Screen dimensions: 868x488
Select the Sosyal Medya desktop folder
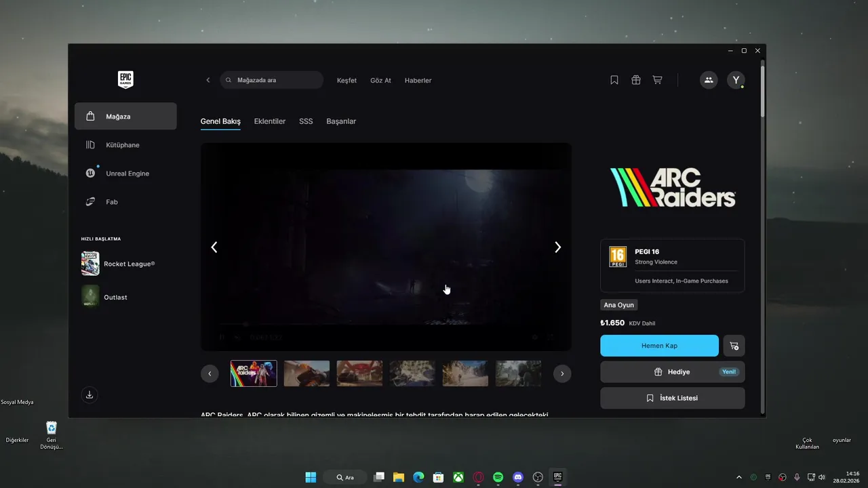(x=17, y=402)
